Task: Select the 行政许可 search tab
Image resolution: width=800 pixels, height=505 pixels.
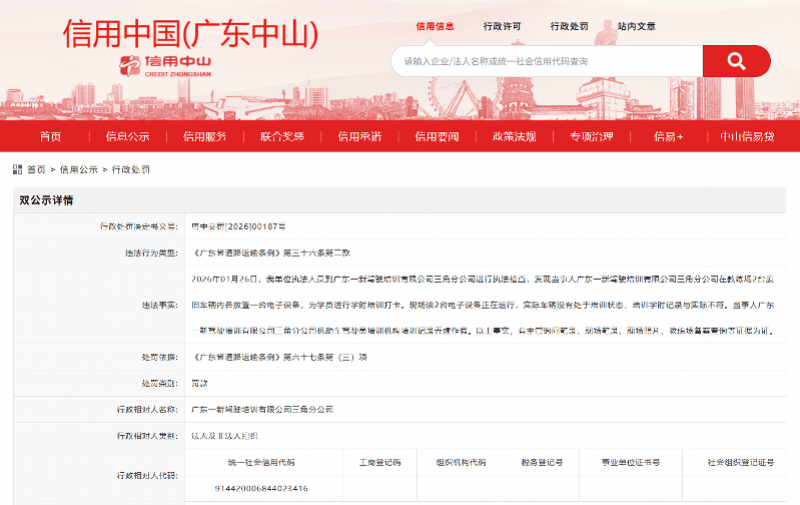Action: (502, 26)
